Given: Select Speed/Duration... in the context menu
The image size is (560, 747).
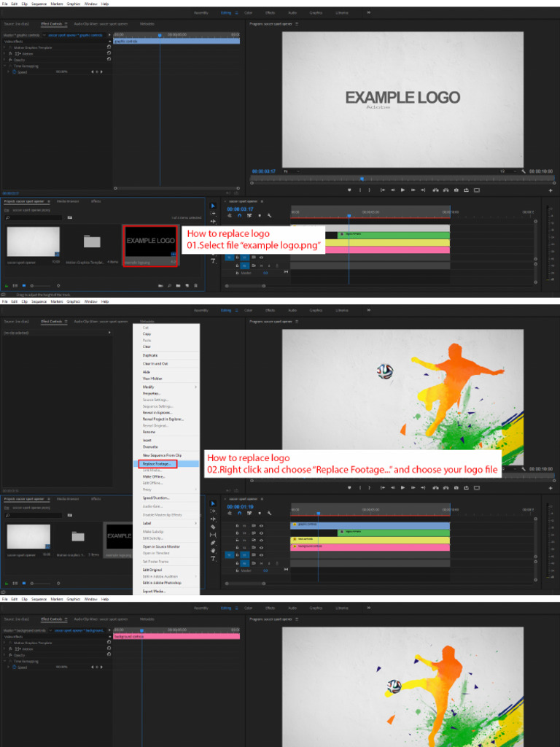Looking at the screenshot, I should [x=166, y=498].
